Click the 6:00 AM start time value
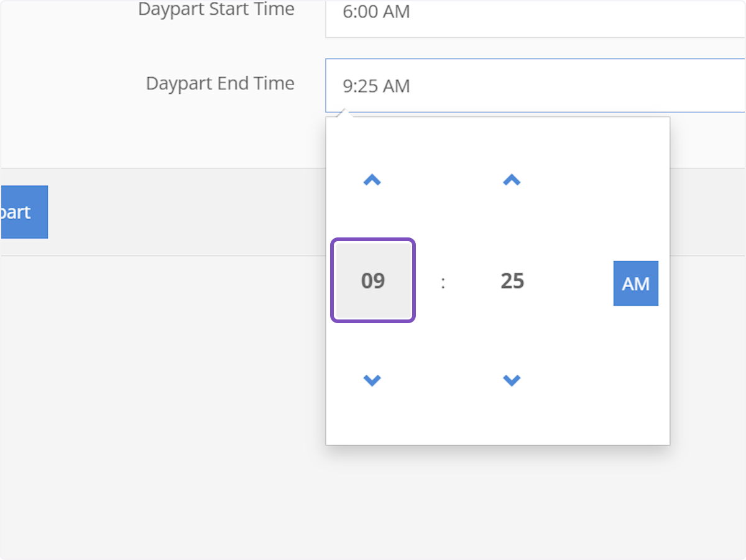 [x=375, y=11]
